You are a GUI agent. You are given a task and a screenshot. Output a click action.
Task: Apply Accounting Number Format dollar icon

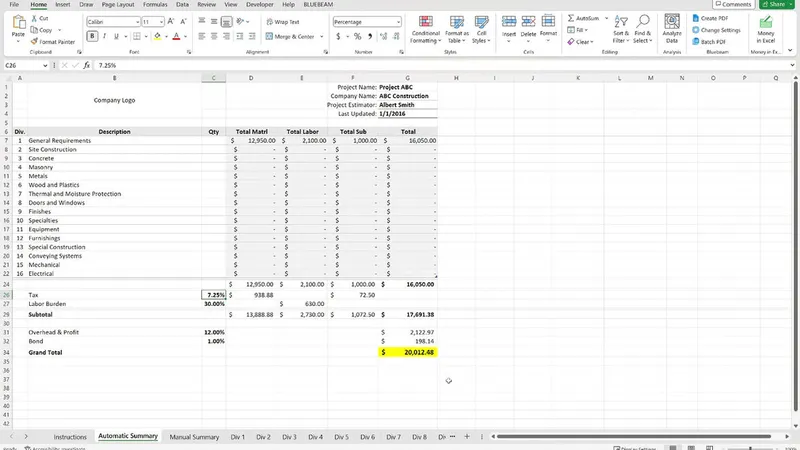(338, 36)
